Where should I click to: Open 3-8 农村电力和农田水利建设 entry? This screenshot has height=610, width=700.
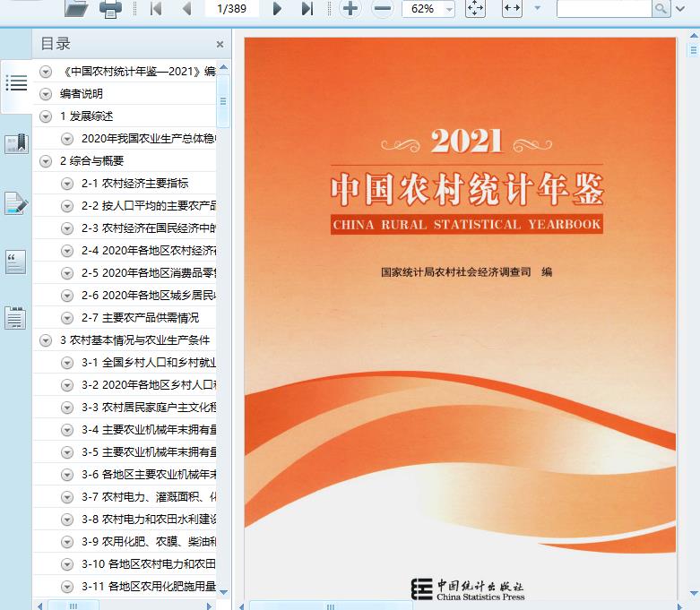point(149,520)
